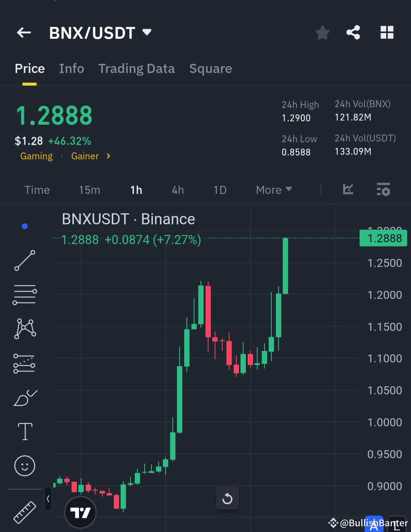Toggle the drawing toolbar color dot
411x532 pixels.
[x=24, y=226]
